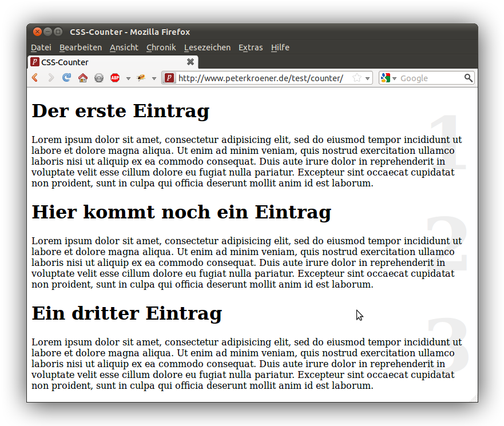The image size is (504, 426).
Task: Click heading 'Hier kommt noch ein Eintrag'
Action: click(181, 212)
